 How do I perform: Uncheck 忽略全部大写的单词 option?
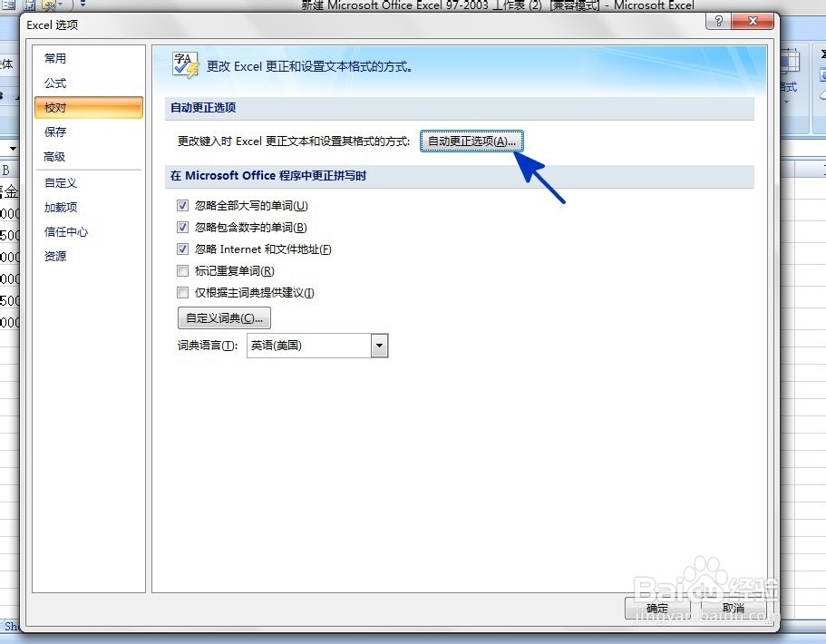(x=182, y=205)
